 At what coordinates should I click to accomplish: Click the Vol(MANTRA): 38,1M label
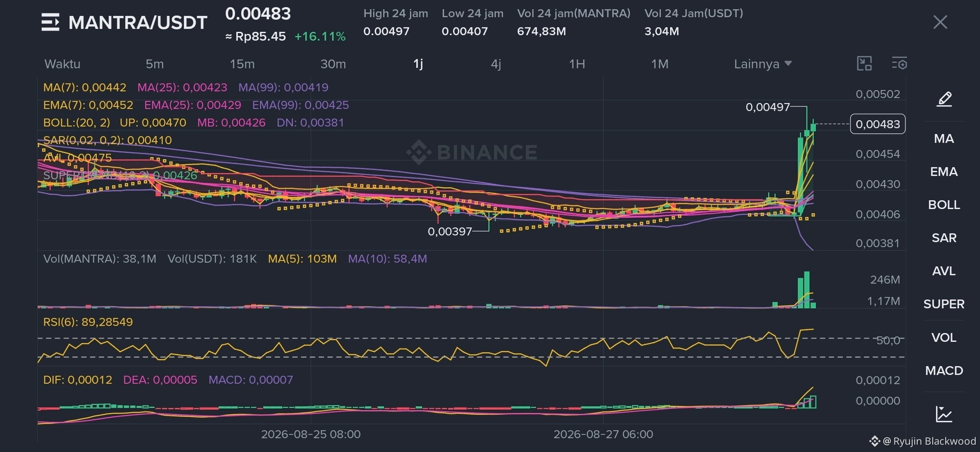(x=100, y=259)
